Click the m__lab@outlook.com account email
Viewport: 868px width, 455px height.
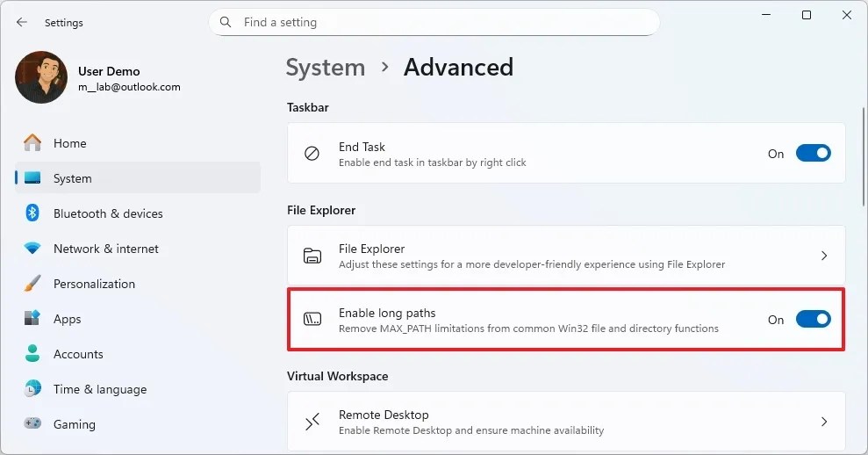(129, 87)
